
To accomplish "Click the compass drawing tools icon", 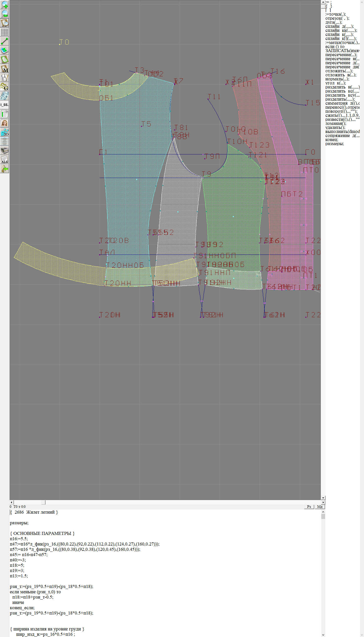I will [x=5, y=78].
